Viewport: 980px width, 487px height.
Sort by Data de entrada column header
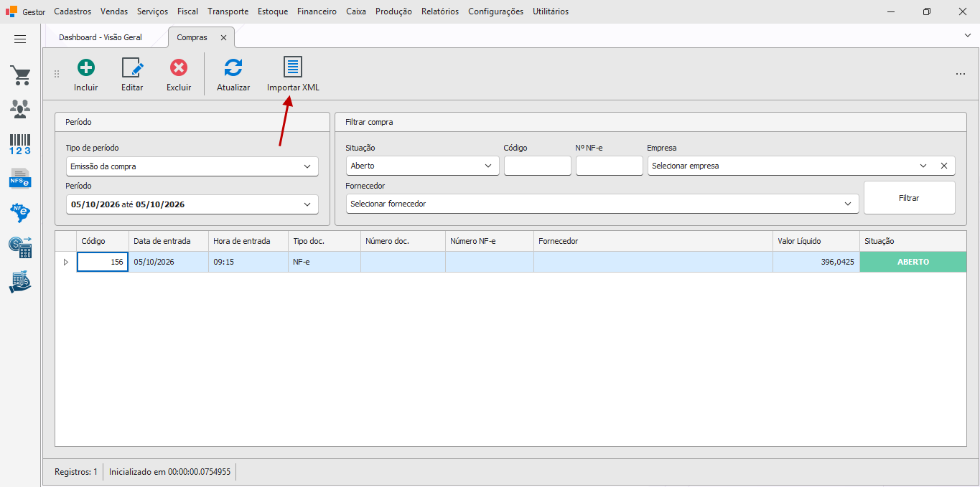coord(169,241)
